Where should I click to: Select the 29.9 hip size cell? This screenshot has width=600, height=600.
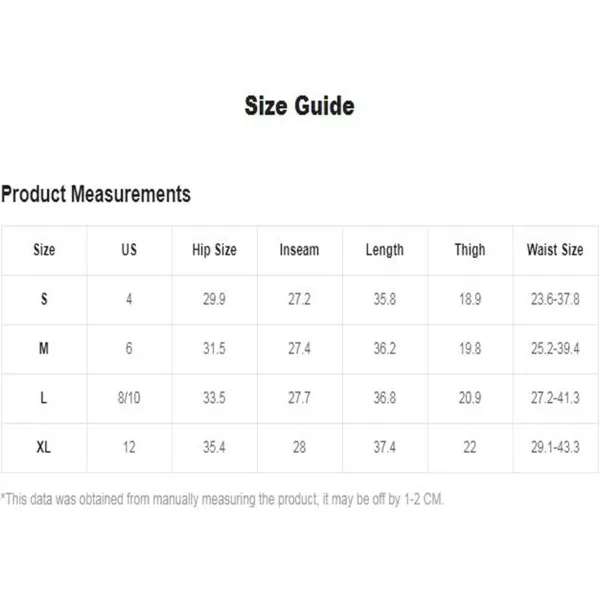tap(214, 300)
